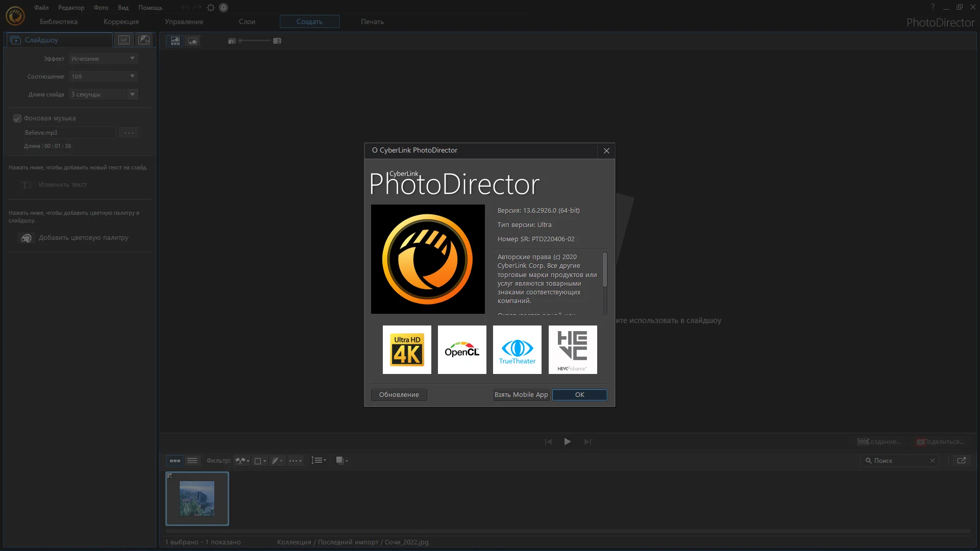Image resolution: width=980 pixels, height=551 pixels.
Task: Click the OpenCL logo
Action: click(462, 350)
